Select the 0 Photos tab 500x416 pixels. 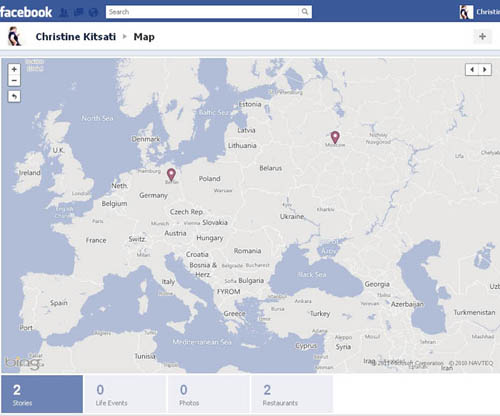pos(209,394)
